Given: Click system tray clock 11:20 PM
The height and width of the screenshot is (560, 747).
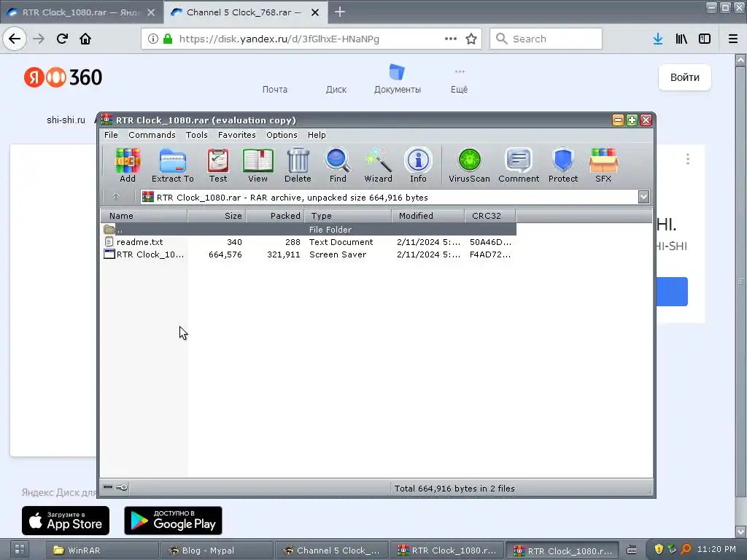Looking at the screenshot, I should [716, 549].
